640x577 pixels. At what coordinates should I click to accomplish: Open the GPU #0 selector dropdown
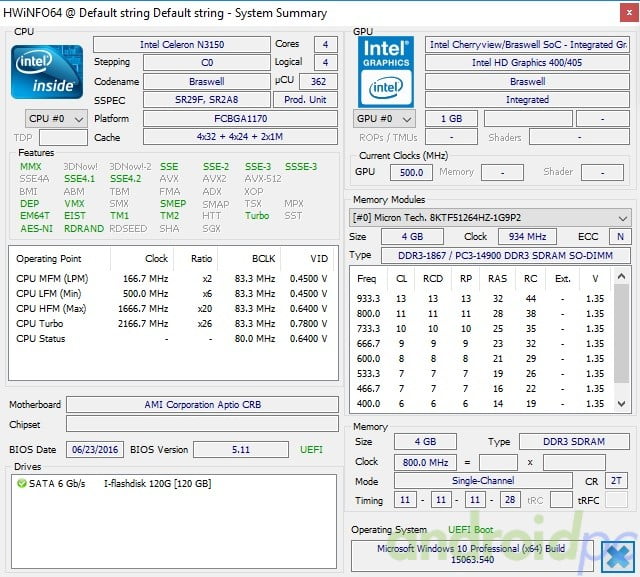click(384, 119)
